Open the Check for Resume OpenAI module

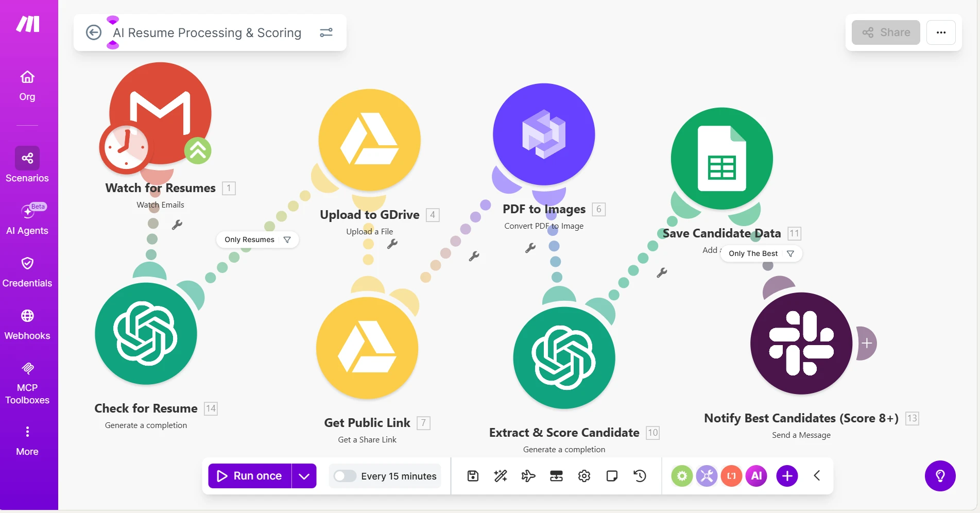(x=146, y=333)
